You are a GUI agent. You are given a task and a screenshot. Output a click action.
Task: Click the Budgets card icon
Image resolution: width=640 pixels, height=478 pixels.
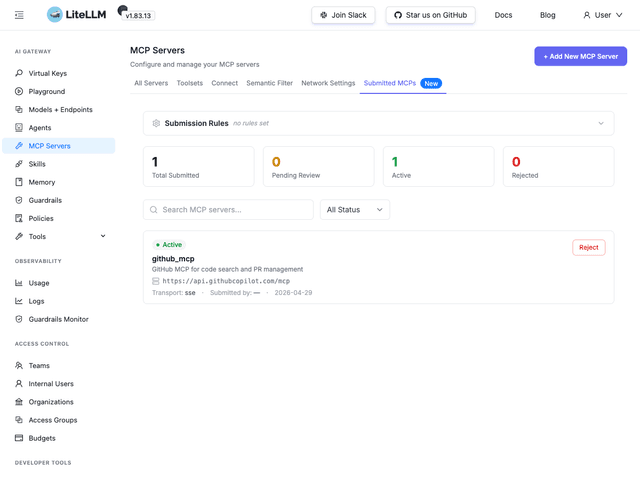click(x=19, y=438)
